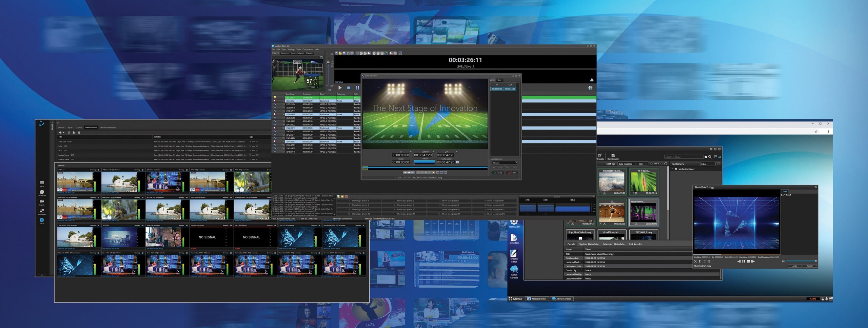Open the ASC sort order dropdown

643,164
